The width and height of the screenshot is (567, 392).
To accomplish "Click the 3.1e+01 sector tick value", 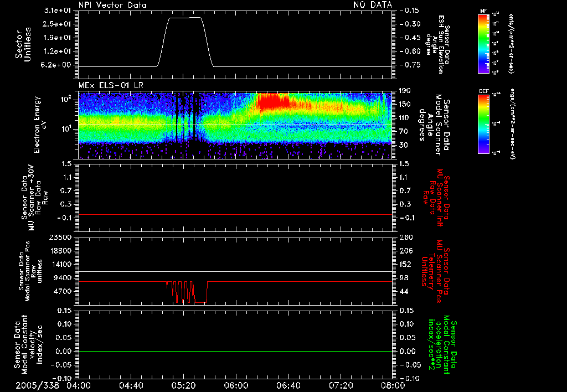I will pos(58,11).
